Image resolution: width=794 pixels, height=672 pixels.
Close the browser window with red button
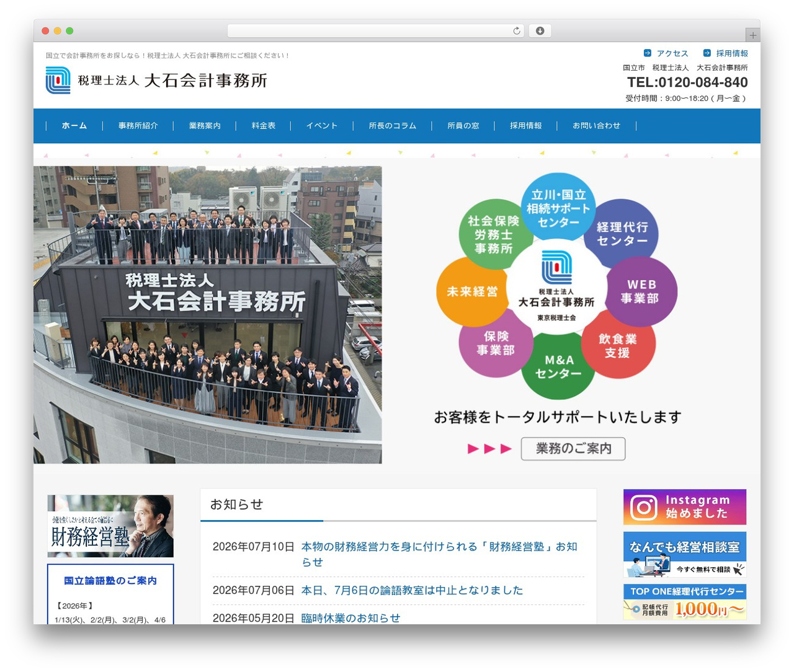coord(45,31)
